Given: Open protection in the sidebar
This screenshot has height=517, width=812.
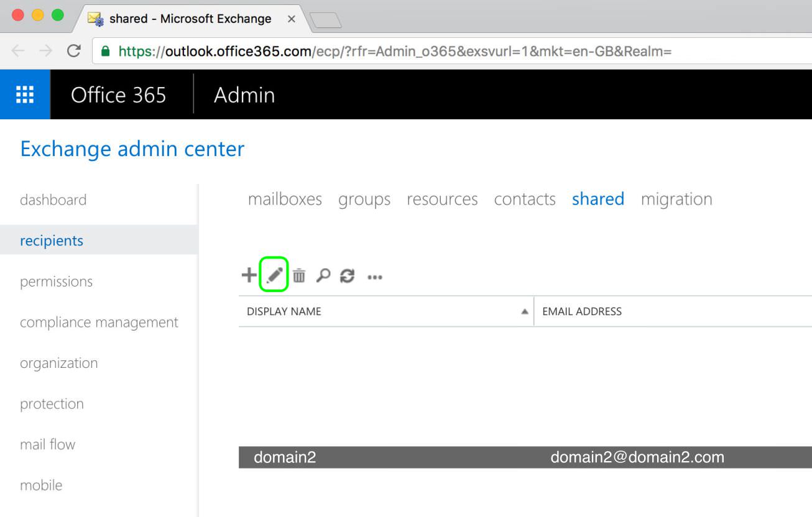Looking at the screenshot, I should pos(52,404).
